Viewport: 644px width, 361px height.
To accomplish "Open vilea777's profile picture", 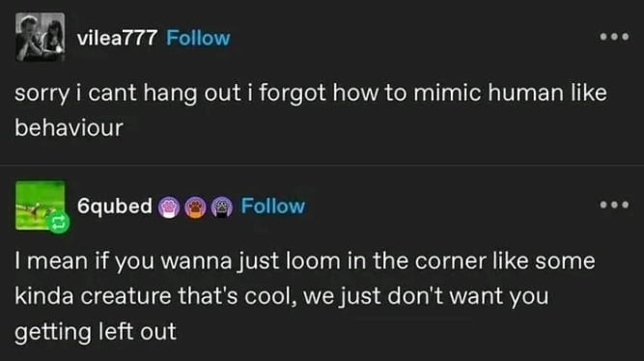I will pos(41,37).
